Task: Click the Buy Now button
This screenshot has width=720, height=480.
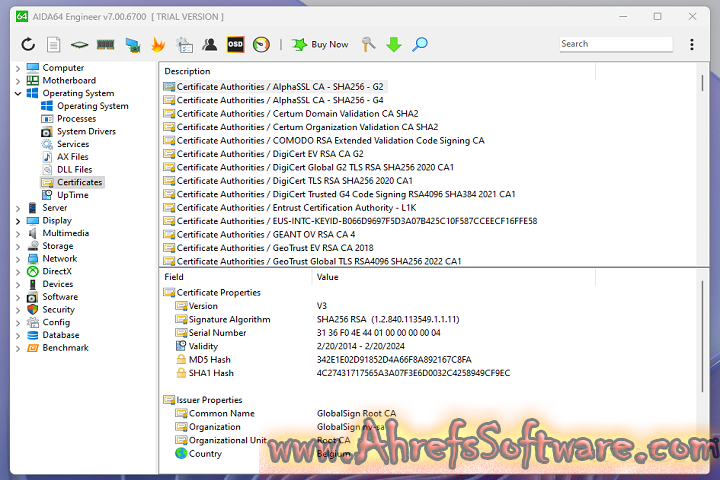Action: (321, 44)
